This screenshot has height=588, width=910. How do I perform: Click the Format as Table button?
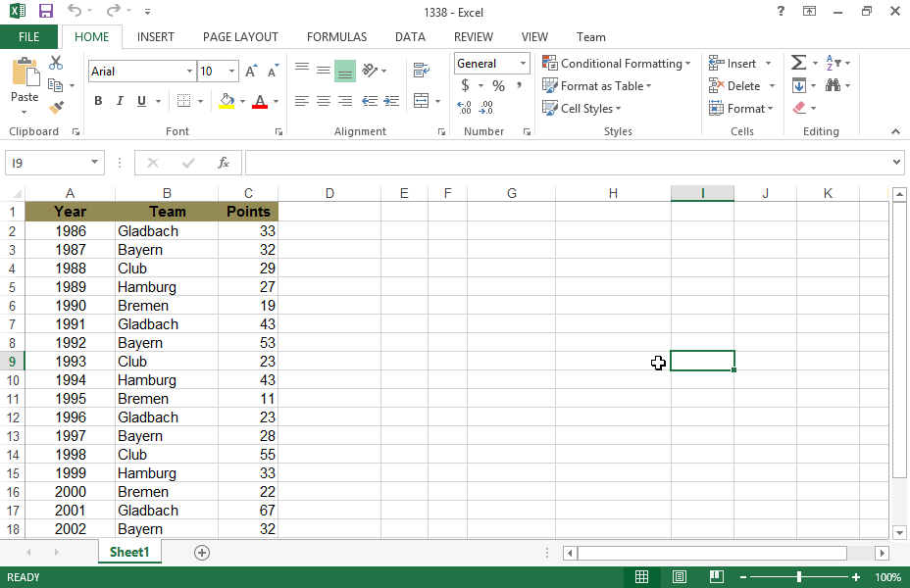click(x=597, y=86)
